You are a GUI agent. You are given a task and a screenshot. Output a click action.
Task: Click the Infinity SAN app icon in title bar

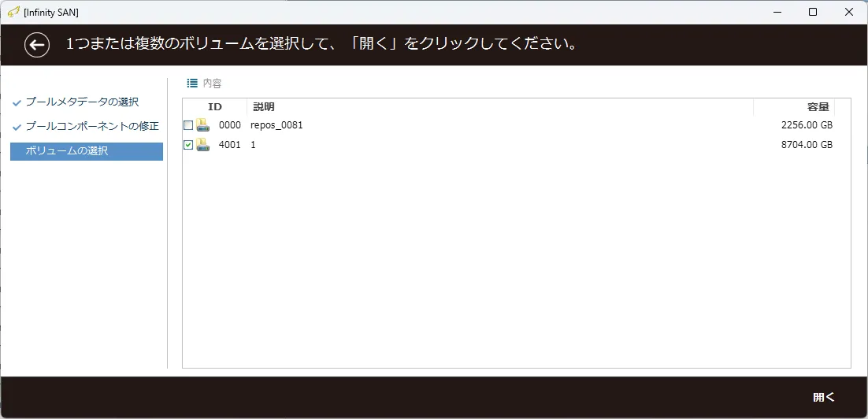tap(14, 12)
